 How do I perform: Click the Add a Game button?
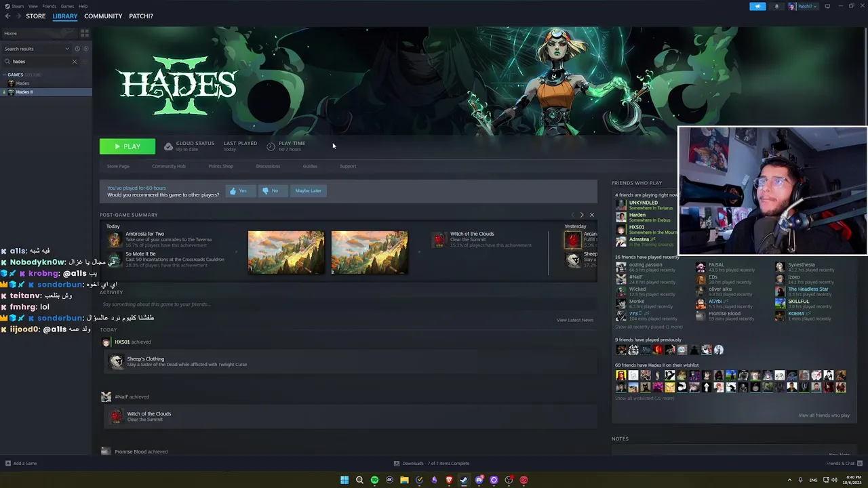click(21, 464)
